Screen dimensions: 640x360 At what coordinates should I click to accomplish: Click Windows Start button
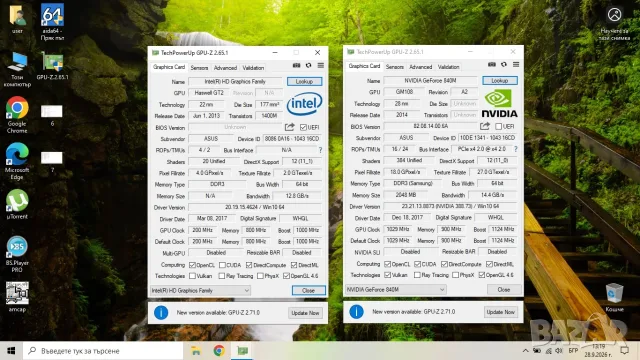tap(11, 351)
